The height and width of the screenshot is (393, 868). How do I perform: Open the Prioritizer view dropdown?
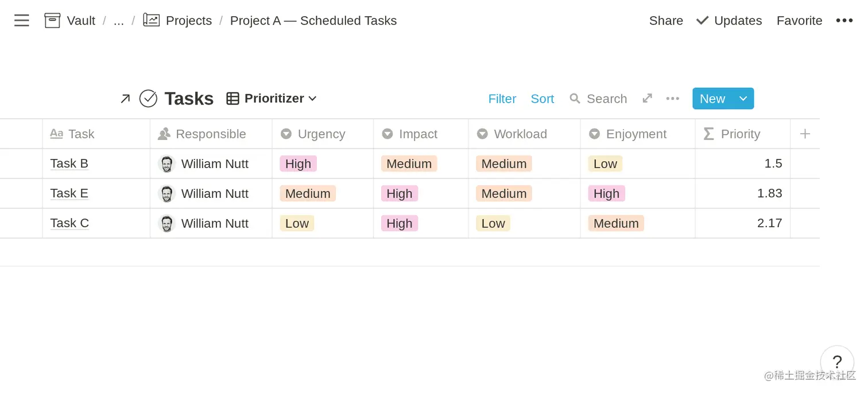tap(313, 98)
